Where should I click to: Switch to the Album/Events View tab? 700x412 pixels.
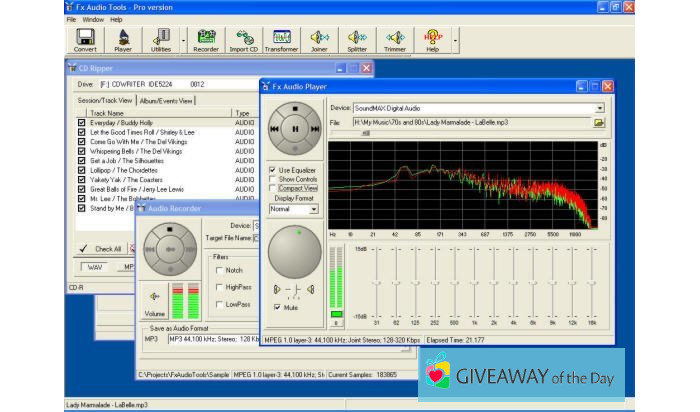click(167, 100)
